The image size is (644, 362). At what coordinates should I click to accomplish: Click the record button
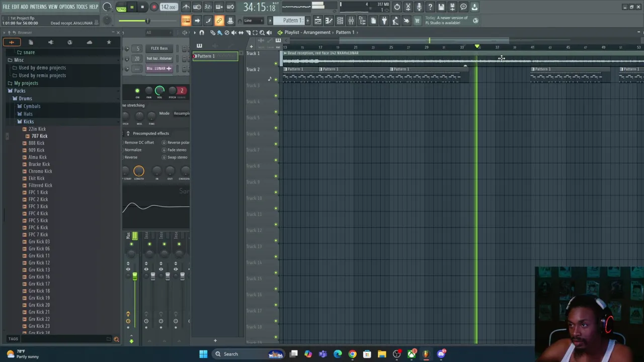[x=154, y=7]
